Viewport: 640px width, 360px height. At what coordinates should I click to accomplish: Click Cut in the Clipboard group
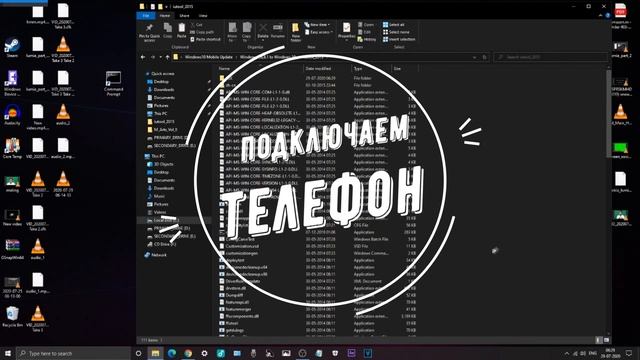(x=197, y=25)
